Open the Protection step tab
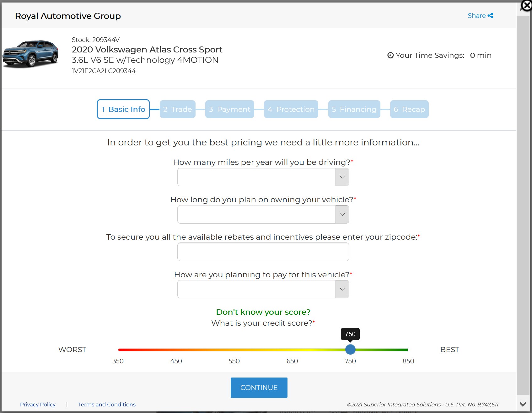The image size is (532, 413). coord(291,109)
